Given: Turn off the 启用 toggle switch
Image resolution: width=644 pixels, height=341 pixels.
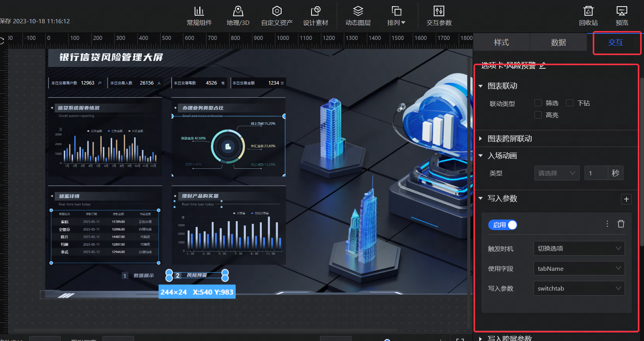Looking at the screenshot, I should (x=503, y=225).
